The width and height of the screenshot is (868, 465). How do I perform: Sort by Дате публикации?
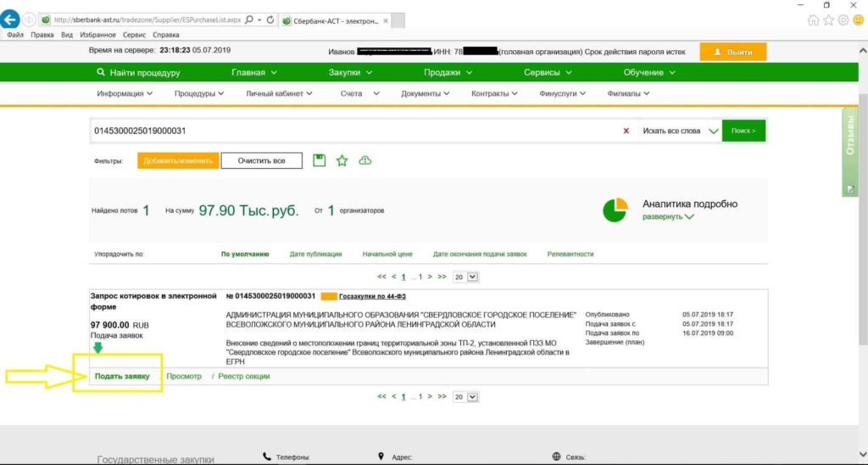315,255
